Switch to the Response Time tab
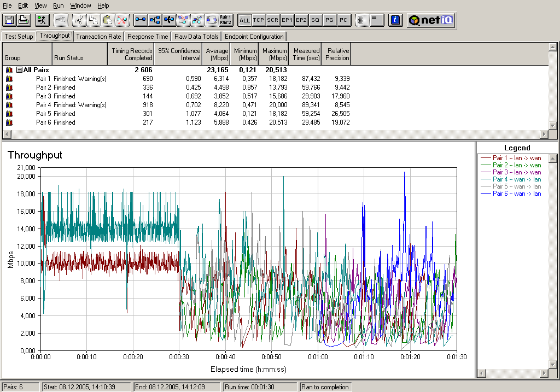 coord(148,37)
